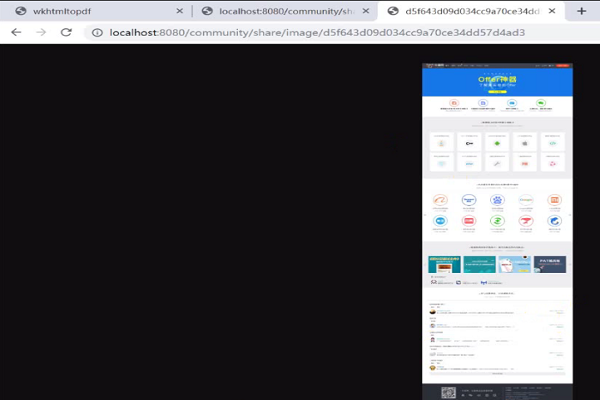
Task: Select the d5f643d09d034cc9a70ce34dd tab
Action: (x=471, y=11)
